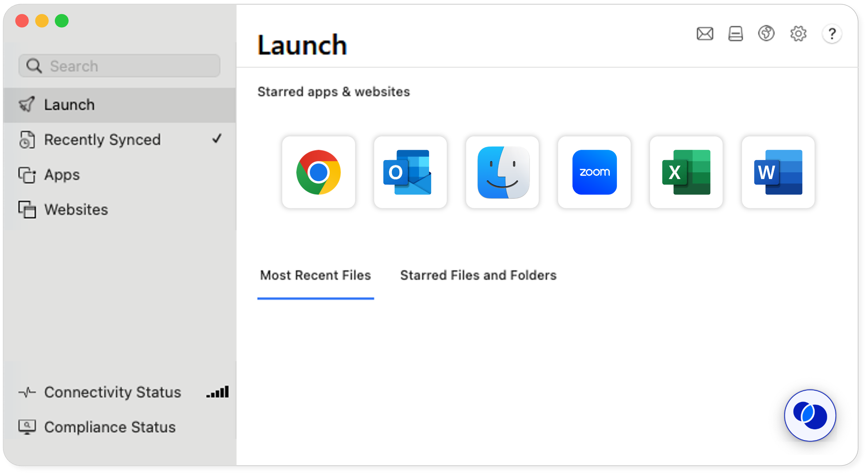The height and width of the screenshot is (475, 868).
Task: Open the mail envelope icon in header
Action: [x=705, y=34]
